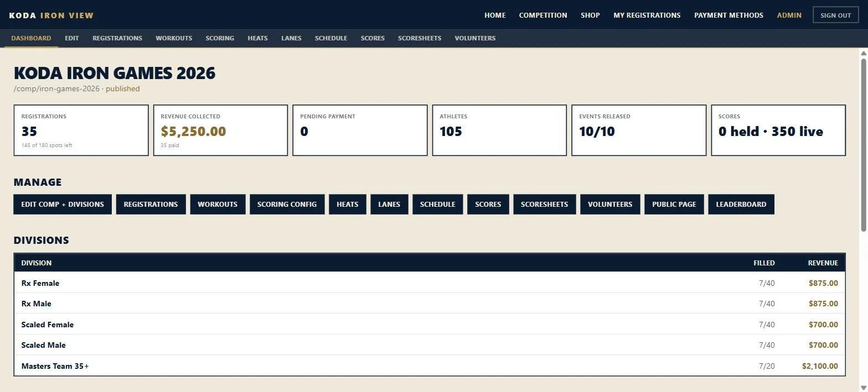Click the Rx Female $875.00 revenue cell

point(823,283)
